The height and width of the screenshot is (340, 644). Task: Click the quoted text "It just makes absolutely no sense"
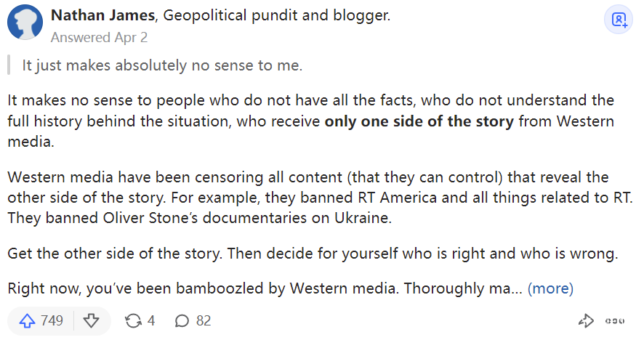click(x=161, y=65)
